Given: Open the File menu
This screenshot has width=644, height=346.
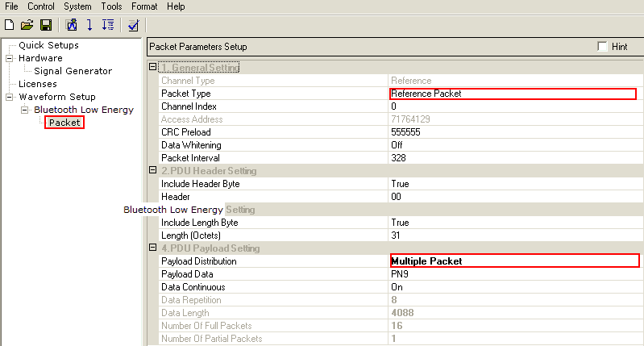Looking at the screenshot, I should click(11, 6).
